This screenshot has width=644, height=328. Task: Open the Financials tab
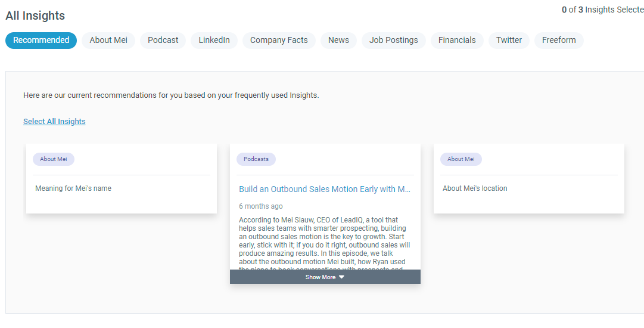457,40
